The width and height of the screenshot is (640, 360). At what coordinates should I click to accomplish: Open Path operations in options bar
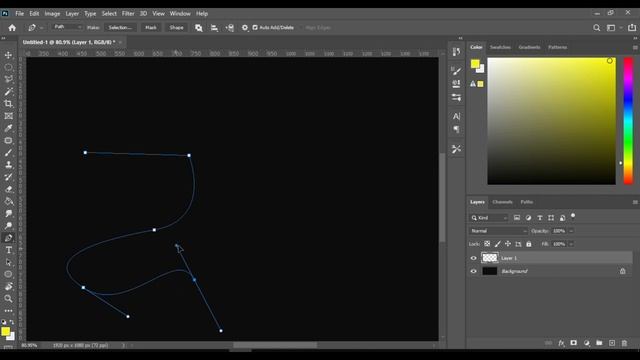point(198,28)
